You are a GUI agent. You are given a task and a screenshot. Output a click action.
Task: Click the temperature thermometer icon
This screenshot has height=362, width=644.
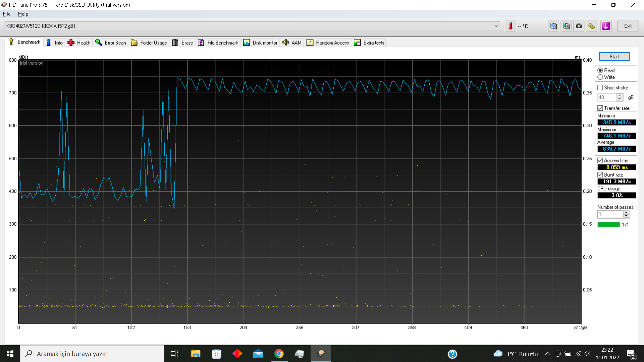click(510, 26)
